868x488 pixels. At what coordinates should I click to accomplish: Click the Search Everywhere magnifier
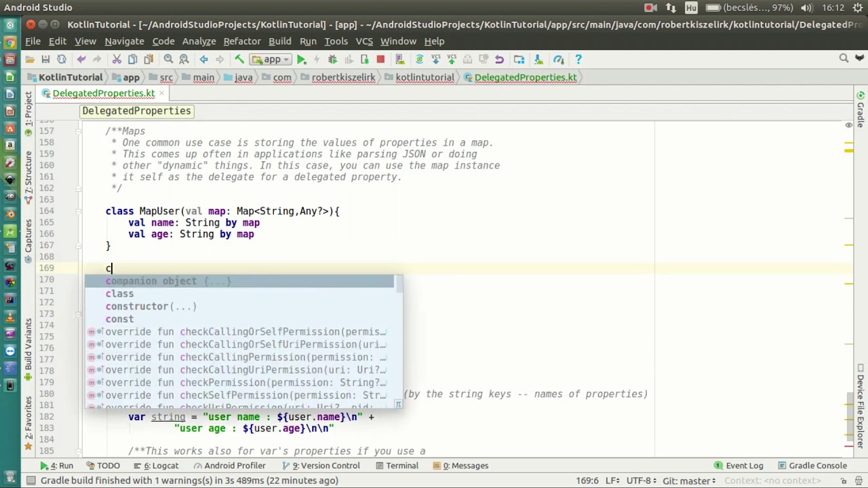point(844,59)
